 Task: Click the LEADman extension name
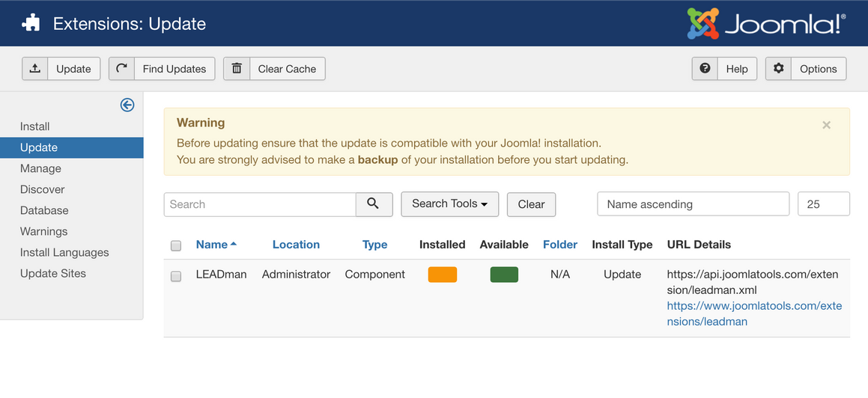click(222, 274)
